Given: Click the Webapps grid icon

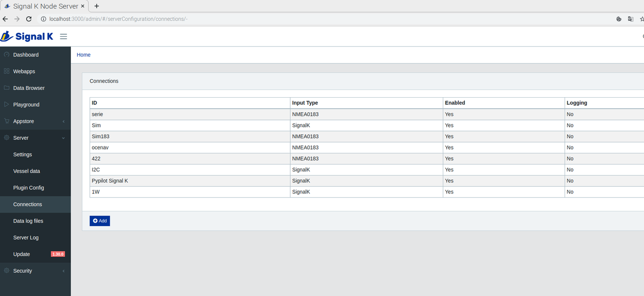Looking at the screenshot, I should click(7, 71).
